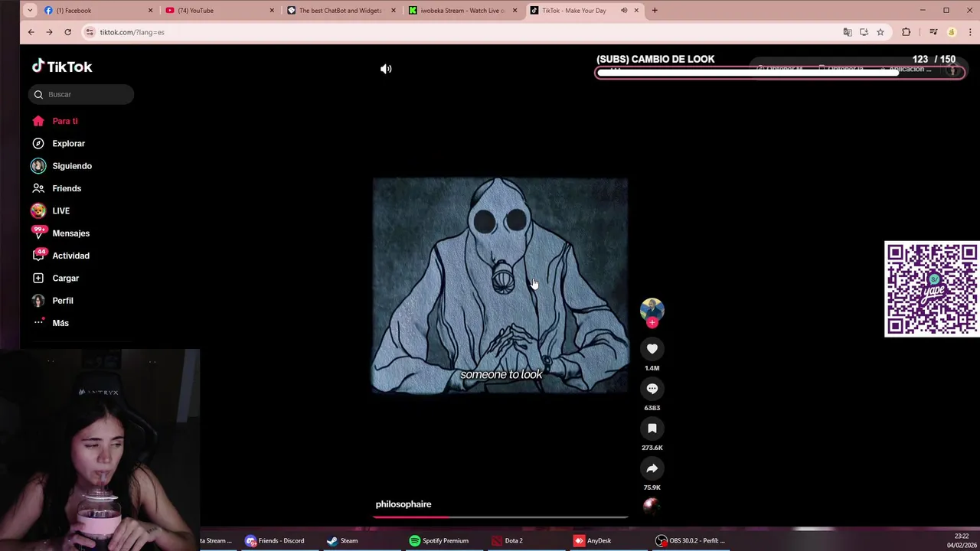
Task: Click the install app icon in address bar
Action: [864, 32]
